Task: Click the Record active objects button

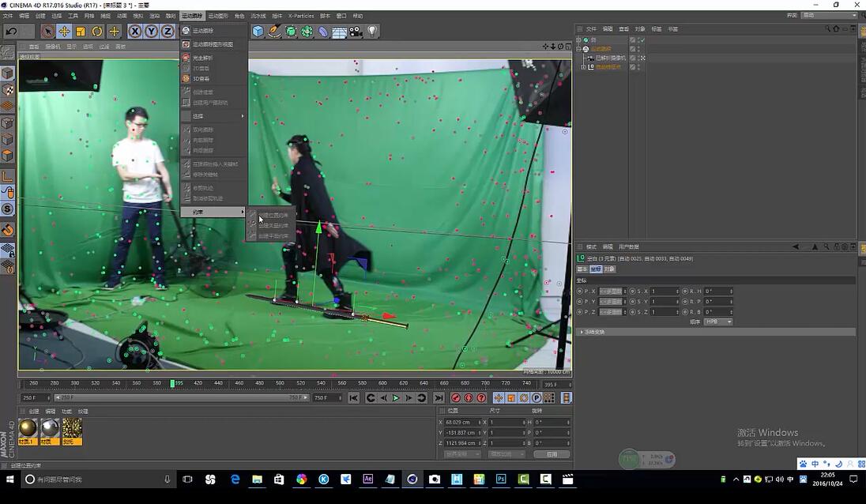Action: pos(456,397)
